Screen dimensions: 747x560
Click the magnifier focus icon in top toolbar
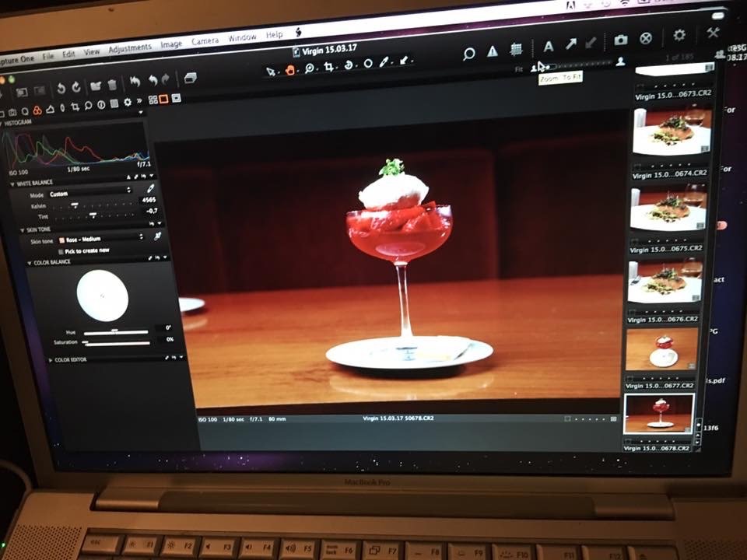click(x=468, y=54)
